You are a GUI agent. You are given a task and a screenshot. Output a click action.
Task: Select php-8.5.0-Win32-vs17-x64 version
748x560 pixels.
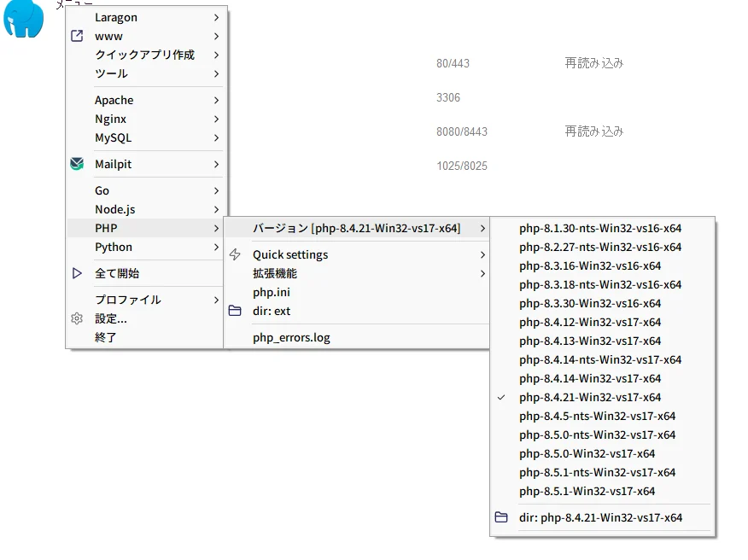point(602,453)
